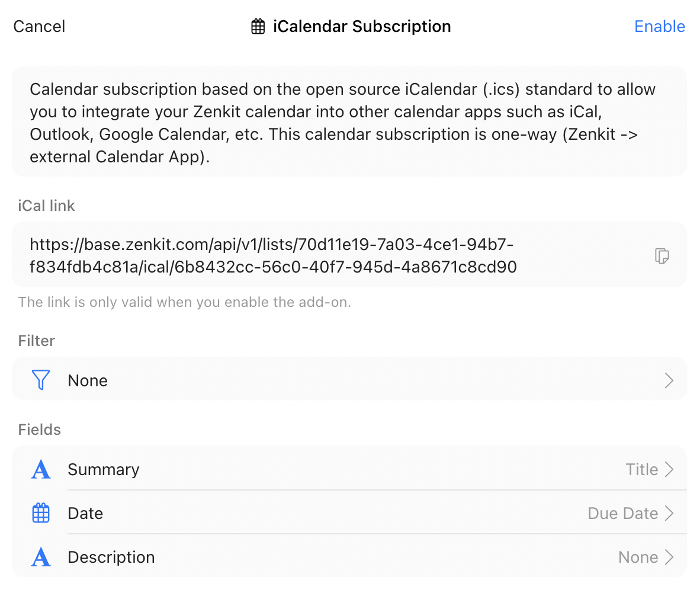Click the Date calendar icon
Viewport: 700px width, 596px height.
click(41, 513)
